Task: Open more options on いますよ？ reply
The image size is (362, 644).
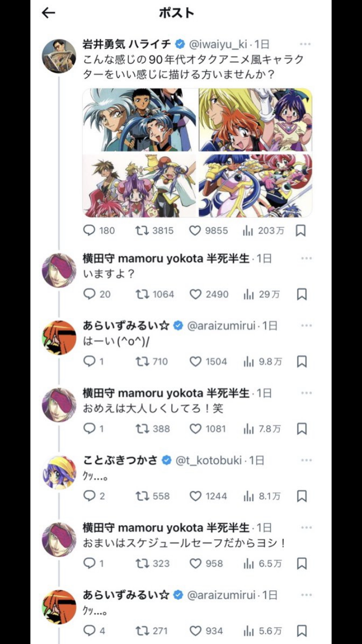Action: click(x=306, y=258)
